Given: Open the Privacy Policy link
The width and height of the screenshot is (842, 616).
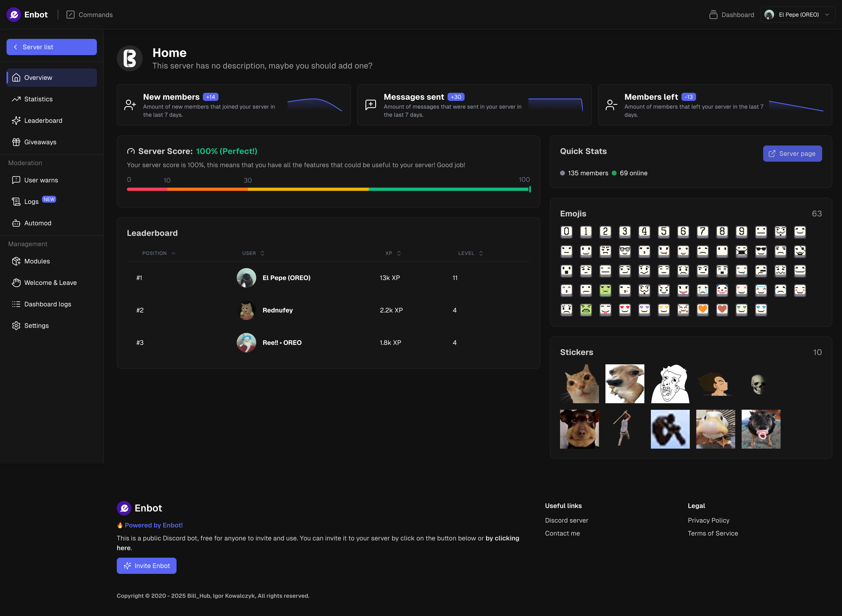Looking at the screenshot, I should tap(708, 520).
